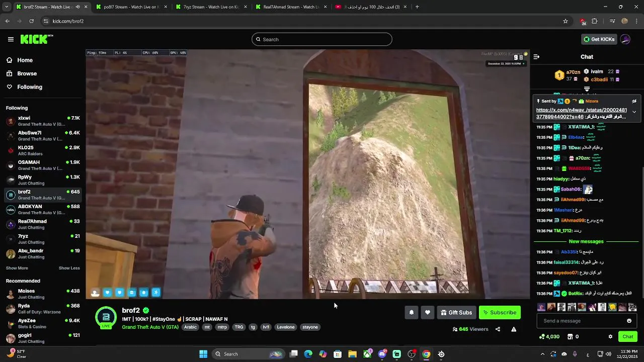Select the mtrp tag
Screen dimensions: 644x362
[222, 327]
